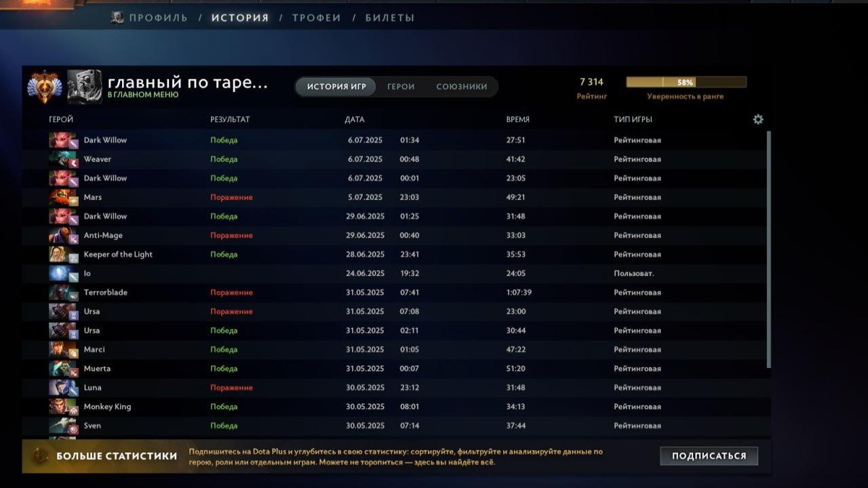868x488 pixels.
Task: Switch to ИСТОРИЯ ИГР view
Action: pyautogui.click(x=336, y=87)
